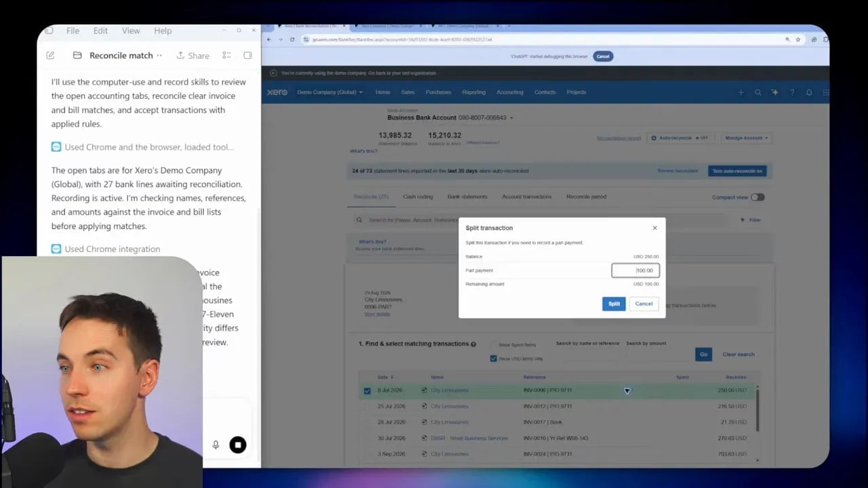Open the Auto-reconcile OFF settings dropdown
Viewport: 868px width, 488px height.
680,138
